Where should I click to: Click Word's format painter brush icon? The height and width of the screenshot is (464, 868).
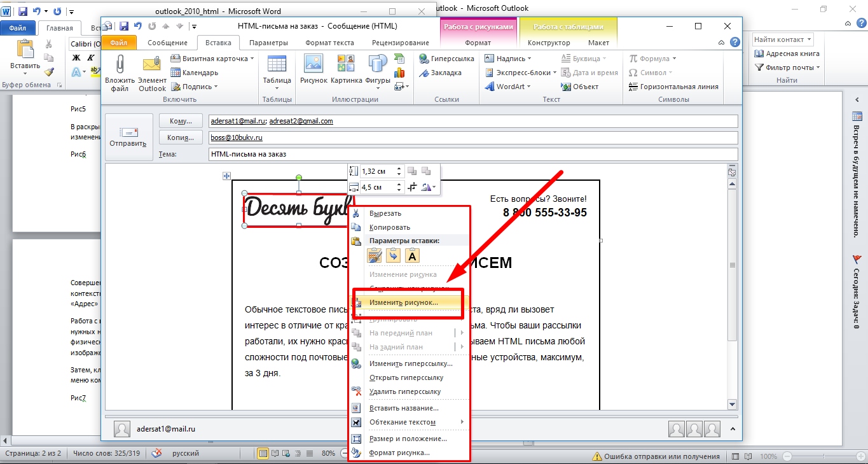[49, 72]
